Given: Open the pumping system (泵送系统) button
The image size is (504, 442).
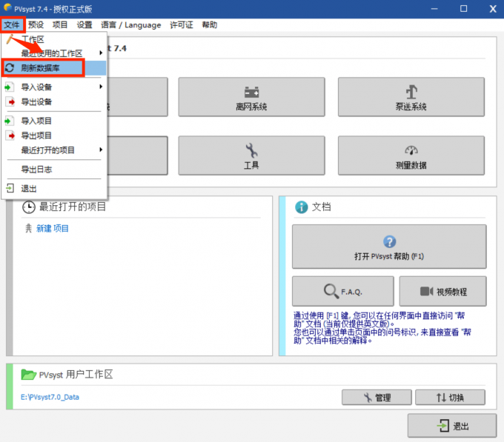Looking at the screenshot, I should click(x=411, y=97).
